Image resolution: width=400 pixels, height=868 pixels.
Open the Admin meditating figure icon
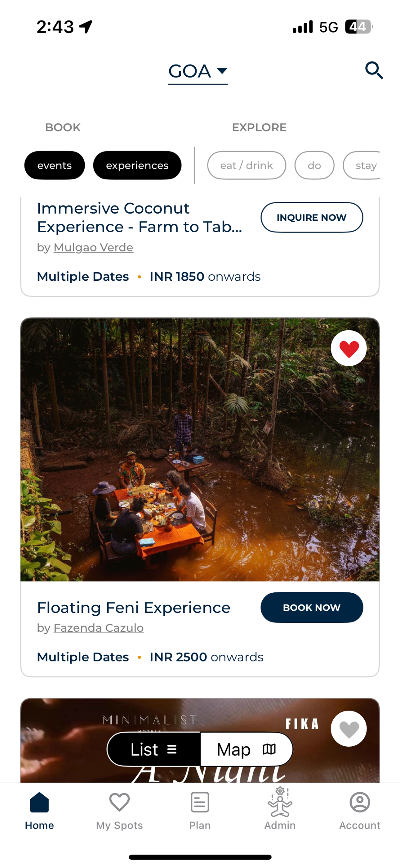pos(280,802)
